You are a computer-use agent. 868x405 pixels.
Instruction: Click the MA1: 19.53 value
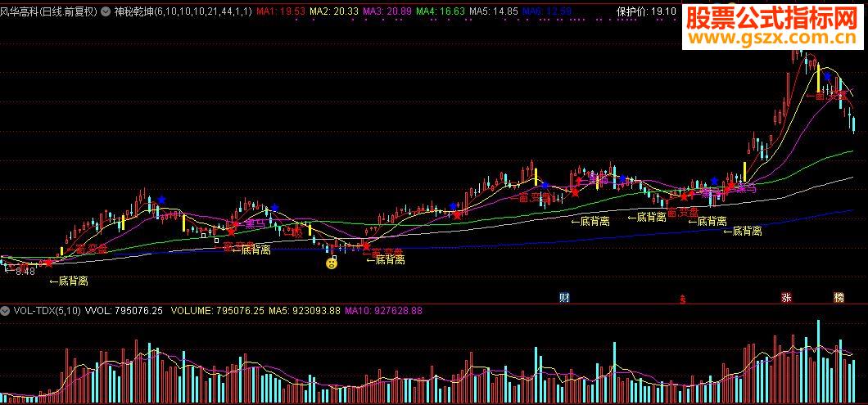[282, 11]
